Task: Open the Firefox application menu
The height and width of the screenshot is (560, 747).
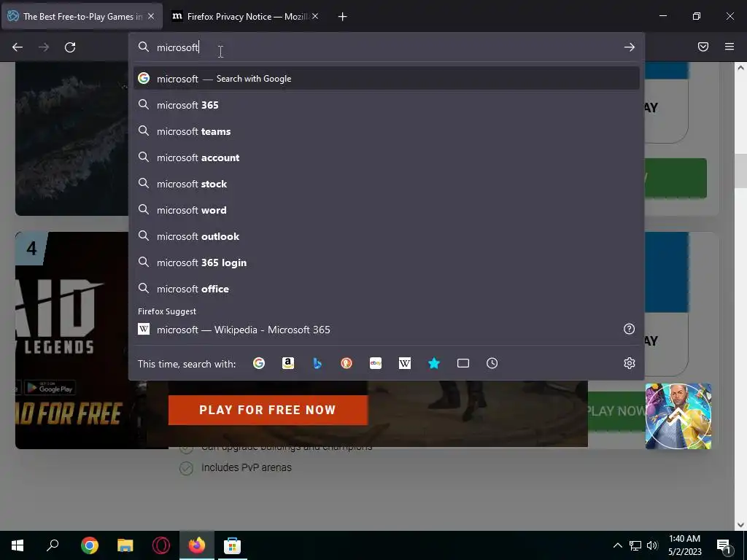Action: pos(729,47)
